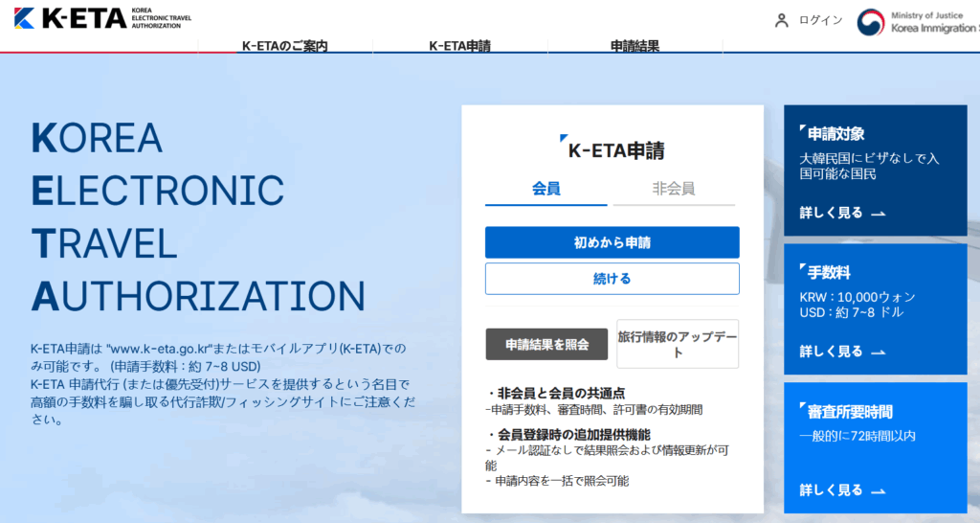Open the 申請結果 menu item
980x523 pixels.
point(635,46)
